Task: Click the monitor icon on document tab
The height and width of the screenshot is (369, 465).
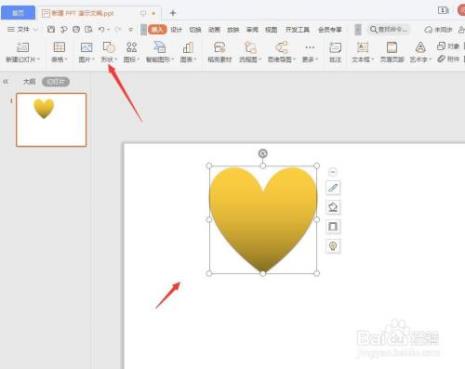Action: pyautogui.click(x=143, y=13)
